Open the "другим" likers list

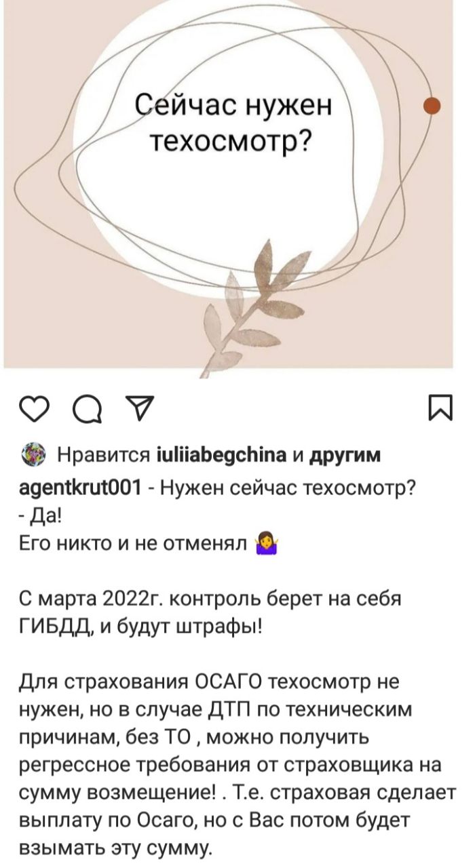345,455
